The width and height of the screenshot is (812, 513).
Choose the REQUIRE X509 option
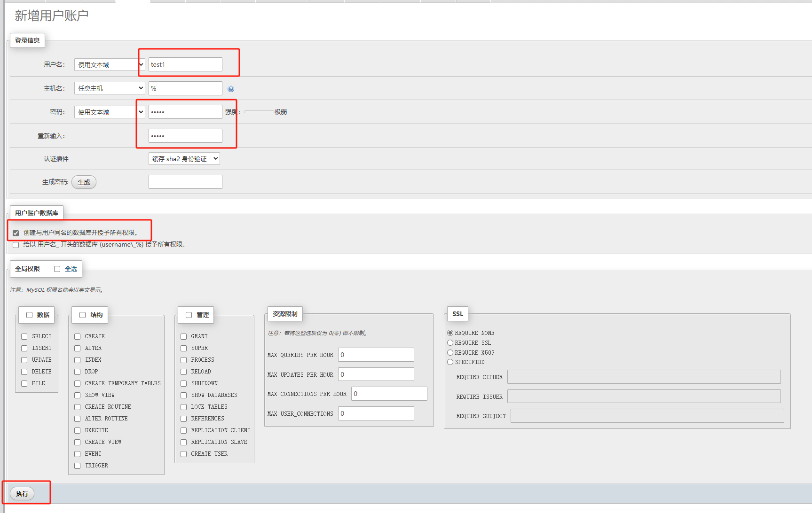tap(450, 353)
